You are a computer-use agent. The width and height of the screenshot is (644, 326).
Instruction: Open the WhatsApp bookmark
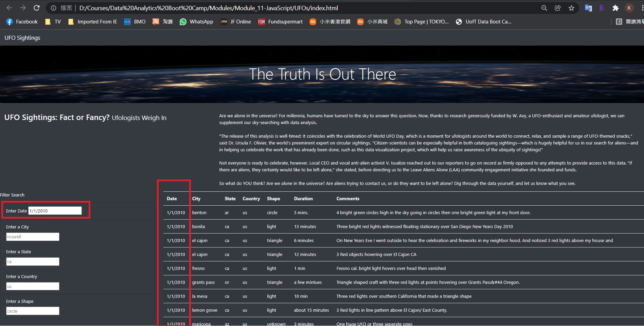tap(196, 22)
